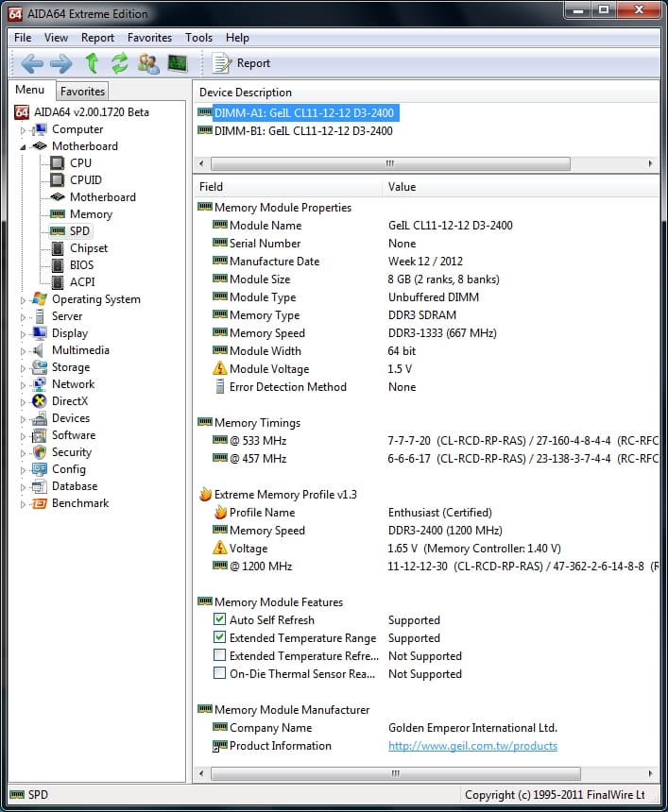Screen dimensions: 668x812
Task: Click the device list horizontal scrollbar thumb
Action: click(390, 163)
